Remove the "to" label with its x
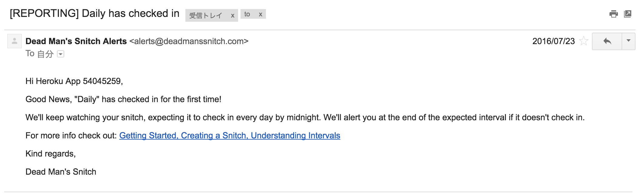 [261, 14]
